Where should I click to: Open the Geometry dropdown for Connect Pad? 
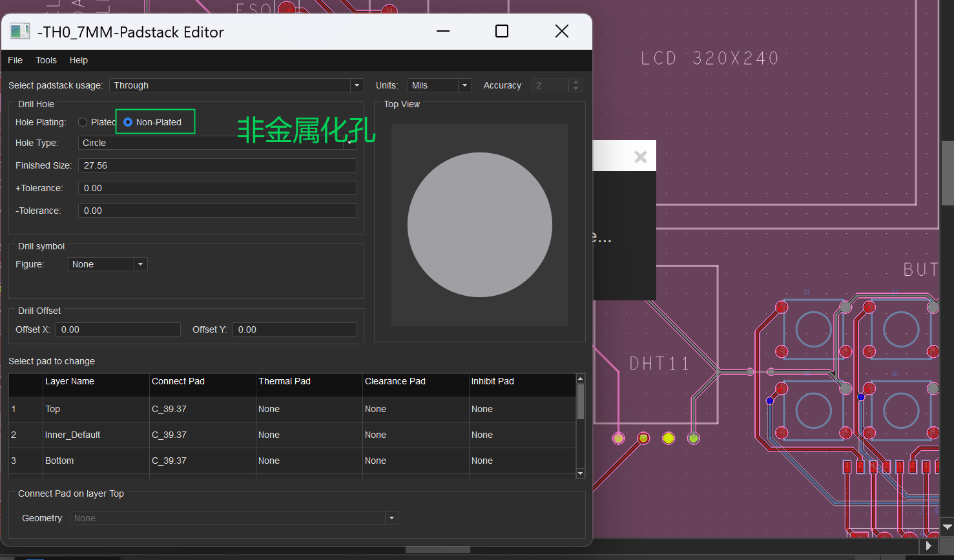391,518
